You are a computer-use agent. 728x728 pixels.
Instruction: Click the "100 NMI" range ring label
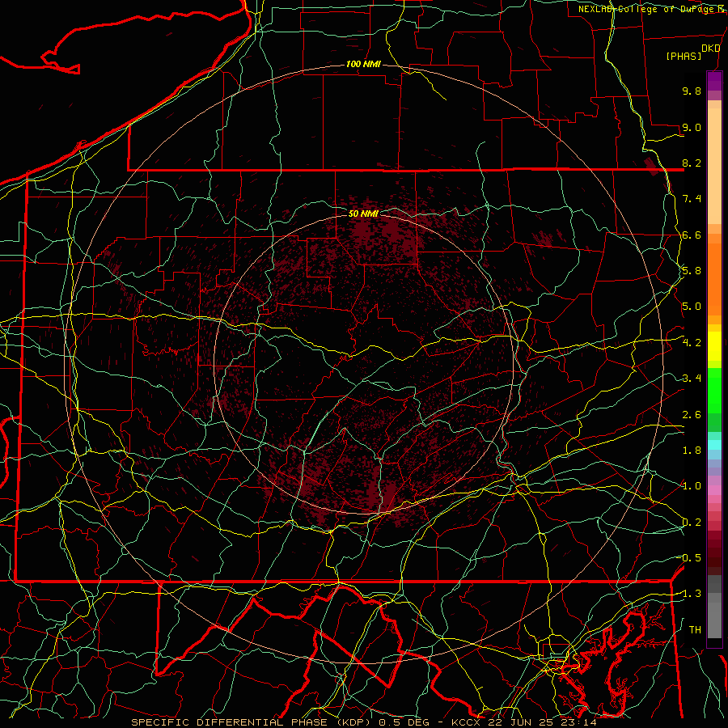[363, 64]
